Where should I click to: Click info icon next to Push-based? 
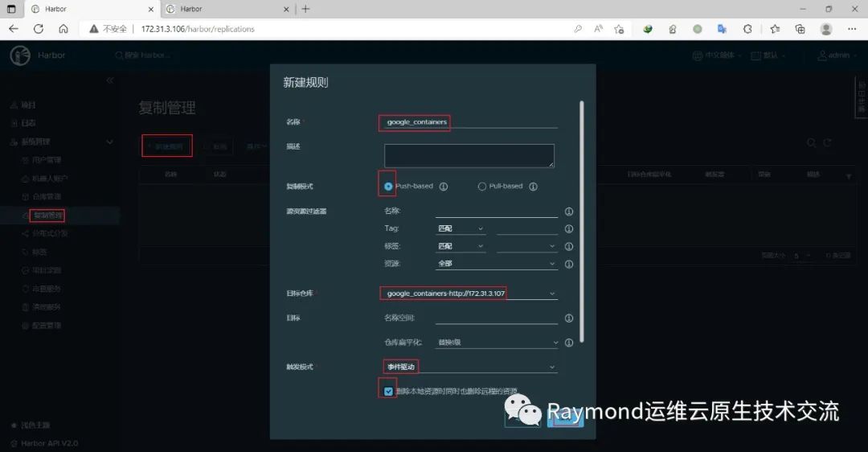point(444,187)
